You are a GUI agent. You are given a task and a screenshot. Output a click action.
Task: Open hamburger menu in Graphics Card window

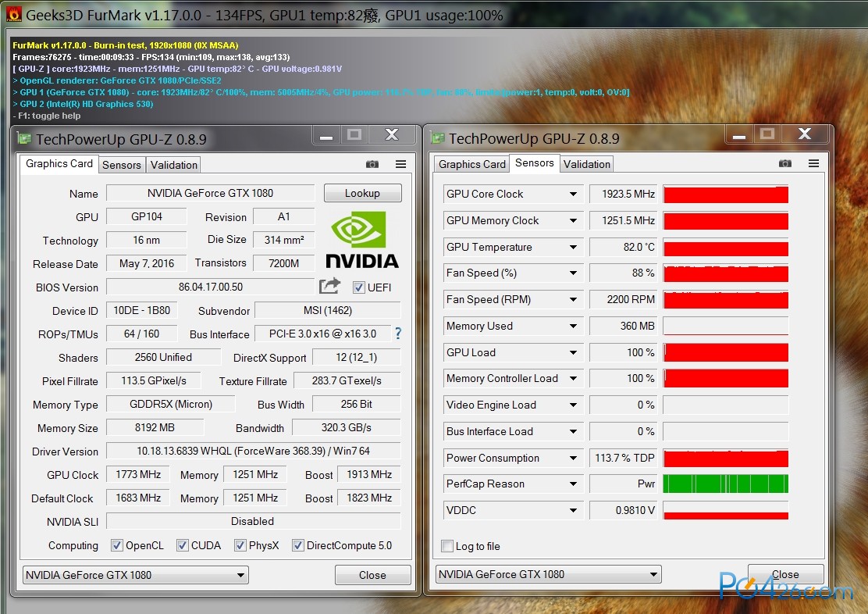400,164
